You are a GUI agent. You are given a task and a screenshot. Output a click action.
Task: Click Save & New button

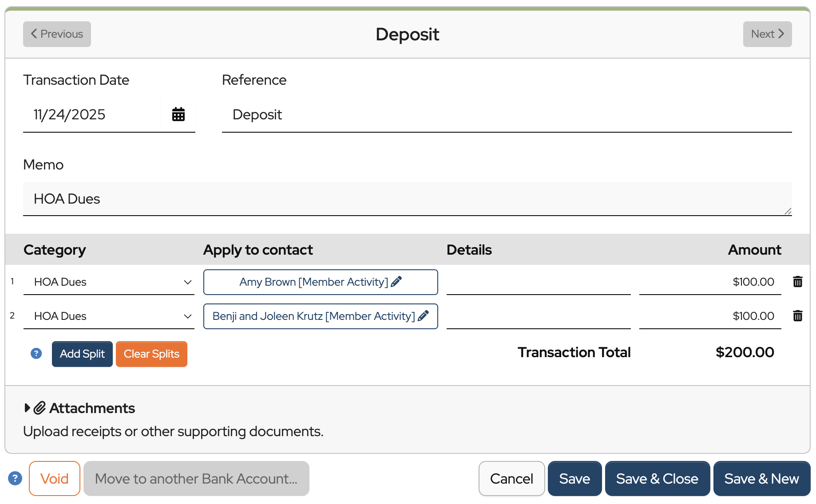tap(761, 478)
